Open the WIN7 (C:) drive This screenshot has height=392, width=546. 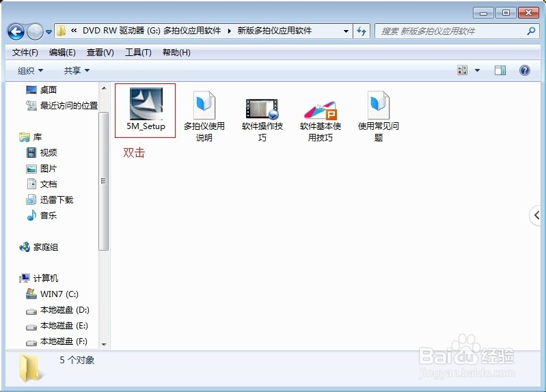pos(52,294)
